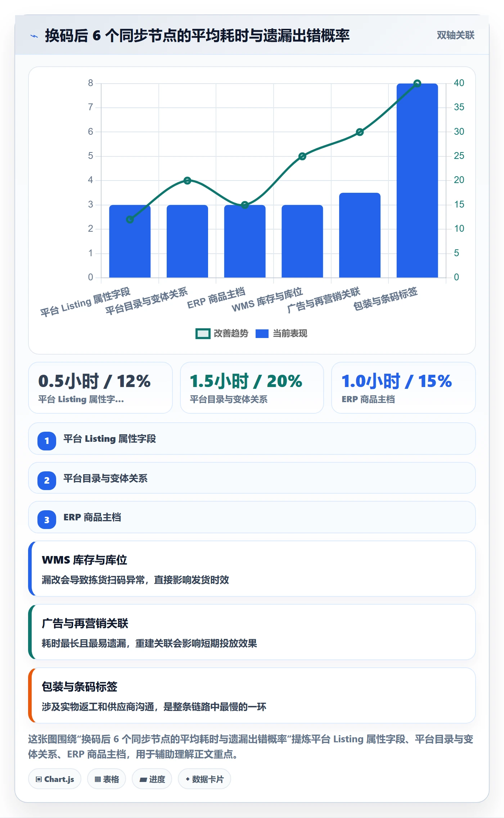Click the 当前表现 legend label
504x818 pixels.
click(290, 334)
